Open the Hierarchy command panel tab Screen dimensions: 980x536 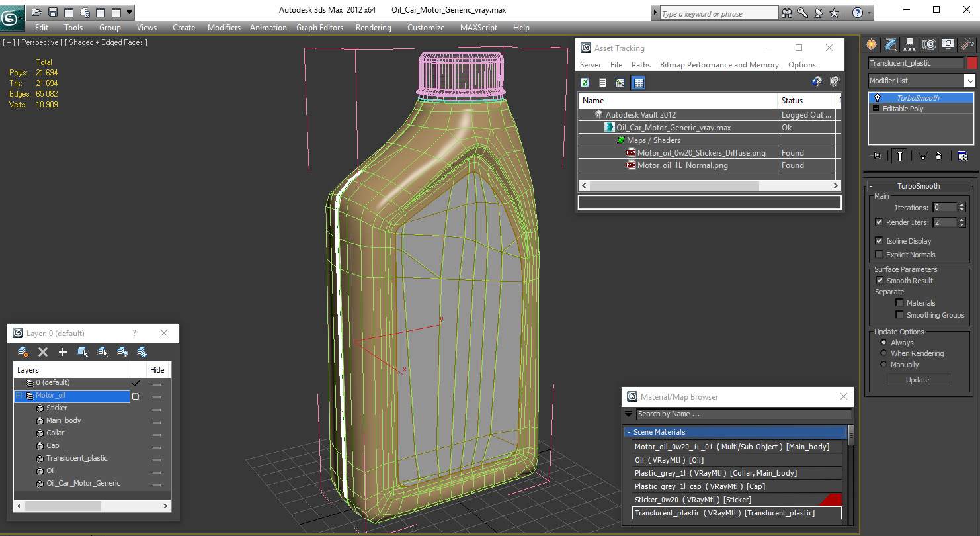[x=910, y=44]
